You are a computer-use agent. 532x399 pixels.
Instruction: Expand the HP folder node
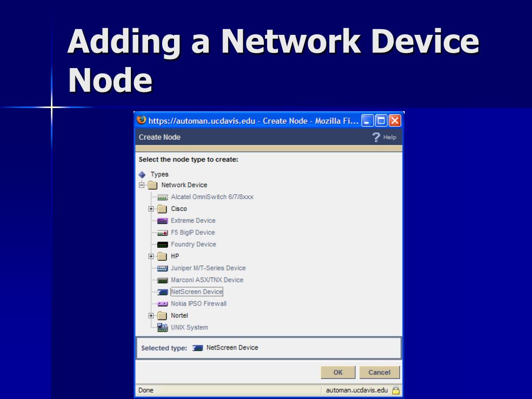tap(151, 256)
